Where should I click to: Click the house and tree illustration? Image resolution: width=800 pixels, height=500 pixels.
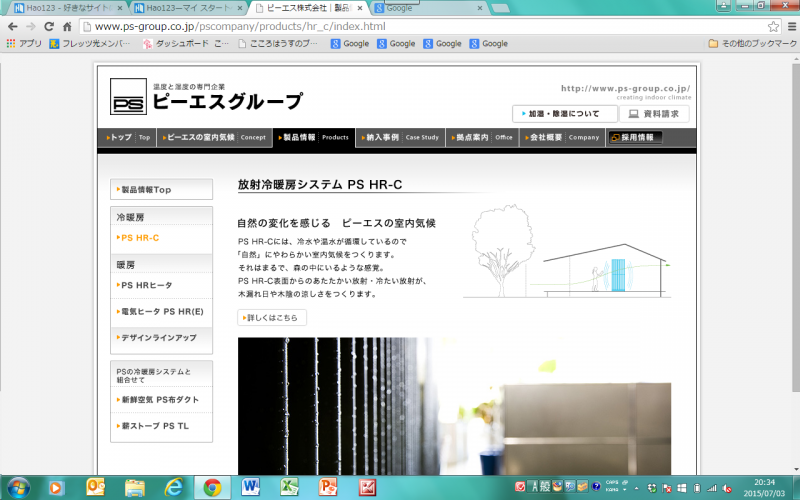567,252
